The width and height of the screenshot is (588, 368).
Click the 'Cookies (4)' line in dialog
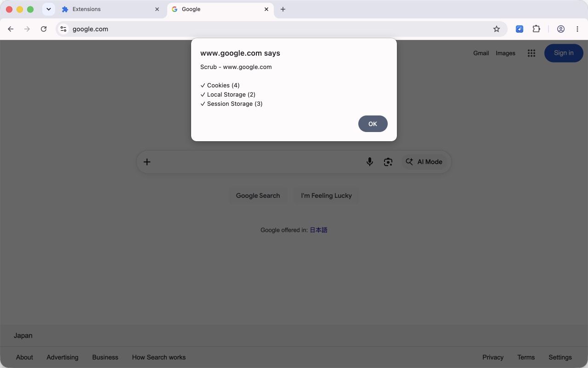220,86
